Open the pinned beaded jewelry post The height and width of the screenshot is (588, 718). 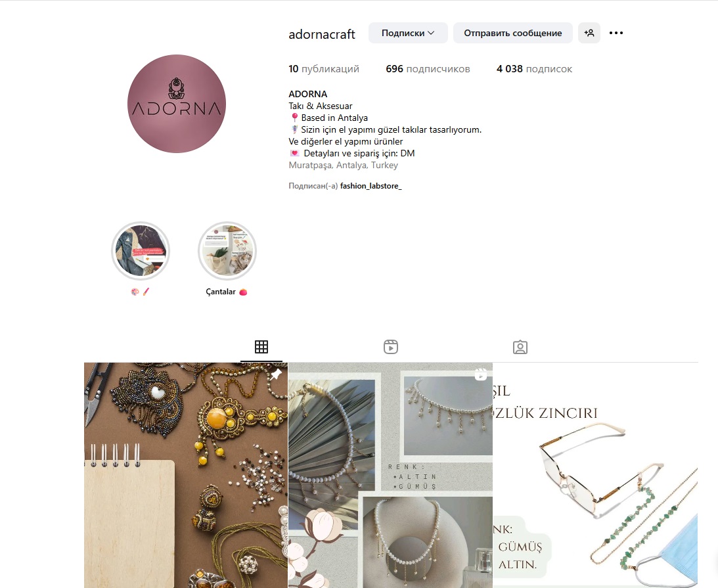coord(186,476)
